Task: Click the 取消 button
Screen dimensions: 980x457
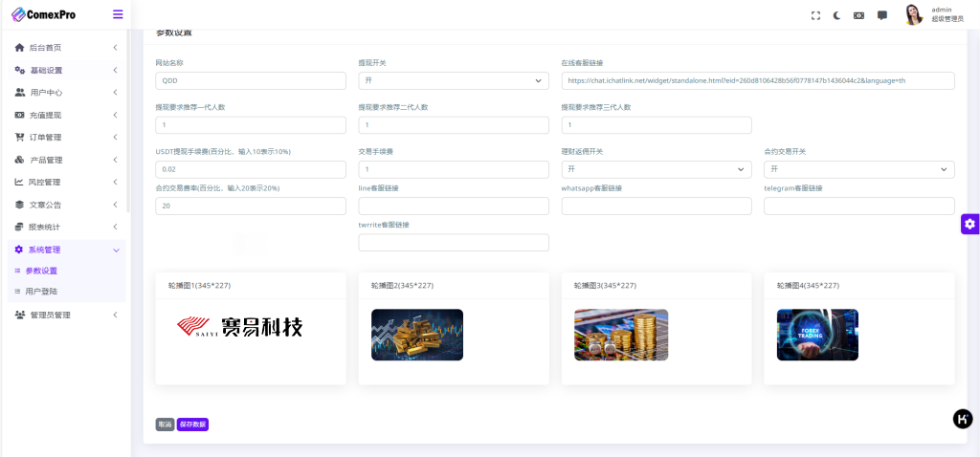Action: tap(165, 424)
